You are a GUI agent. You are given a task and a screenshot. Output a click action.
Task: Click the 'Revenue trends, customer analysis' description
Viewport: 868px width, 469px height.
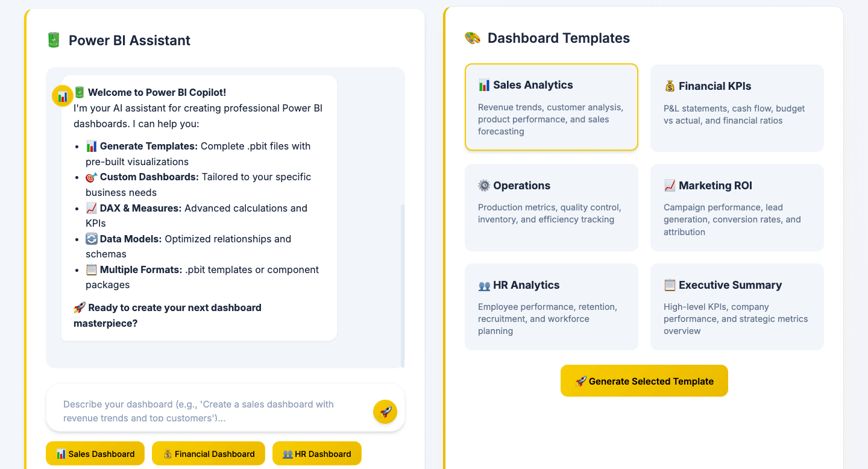(x=551, y=119)
